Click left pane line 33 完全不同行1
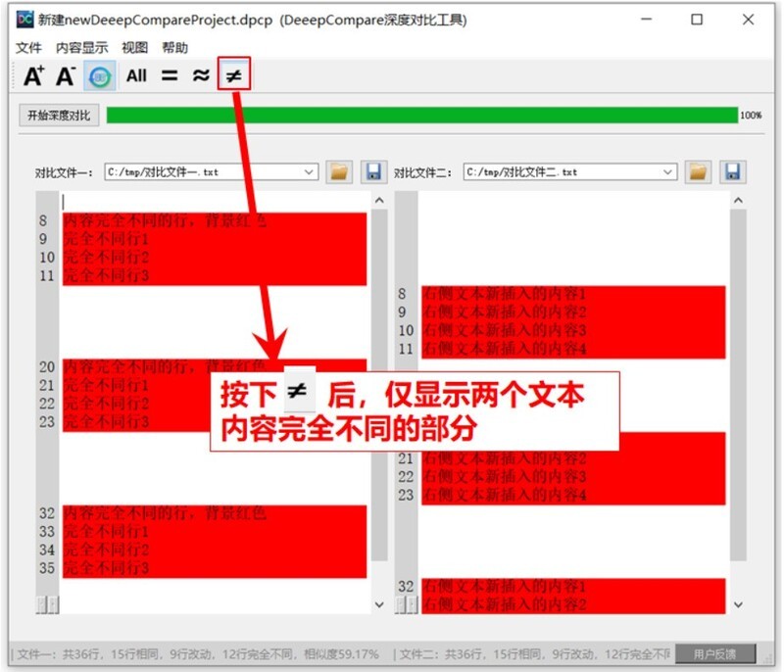The height and width of the screenshot is (672, 784). [x=106, y=532]
